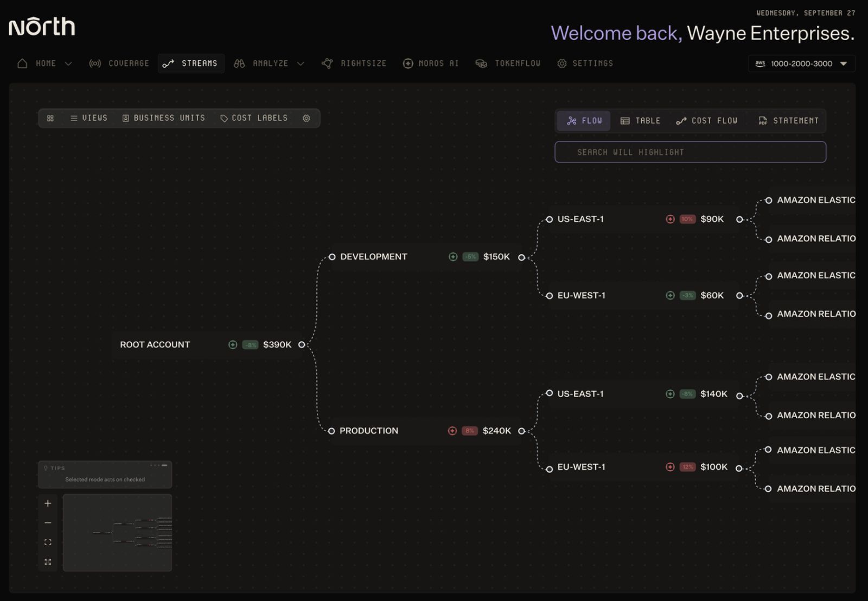Screen dimensions: 868x601
Task: Click EU-WEST-1 label under Production
Action: coord(581,467)
